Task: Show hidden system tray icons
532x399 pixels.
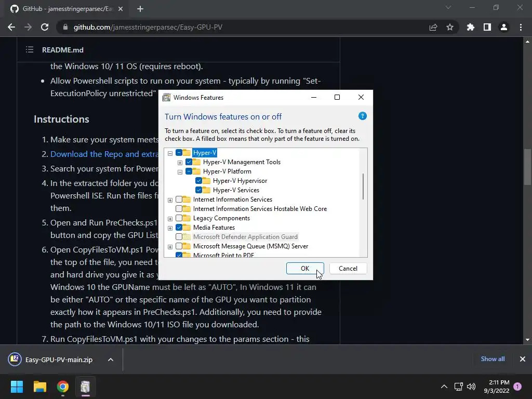Action: (444, 387)
